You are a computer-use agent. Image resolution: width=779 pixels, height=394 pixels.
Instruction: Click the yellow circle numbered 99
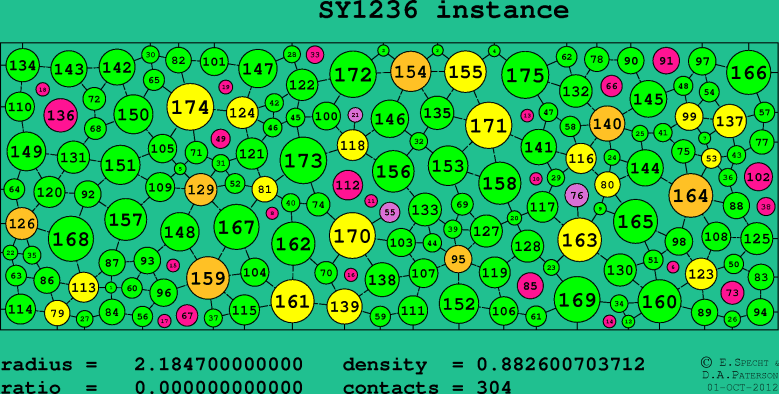tap(689, 117)
